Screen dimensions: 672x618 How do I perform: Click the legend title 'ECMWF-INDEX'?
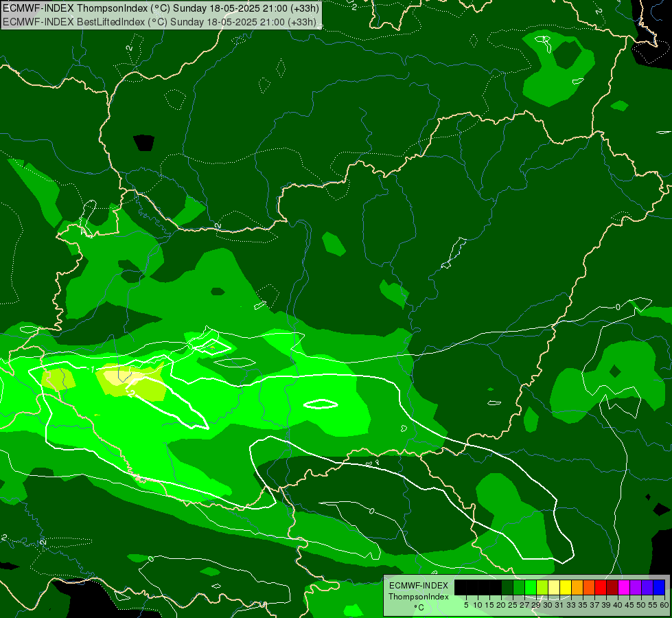pos(419,586)
